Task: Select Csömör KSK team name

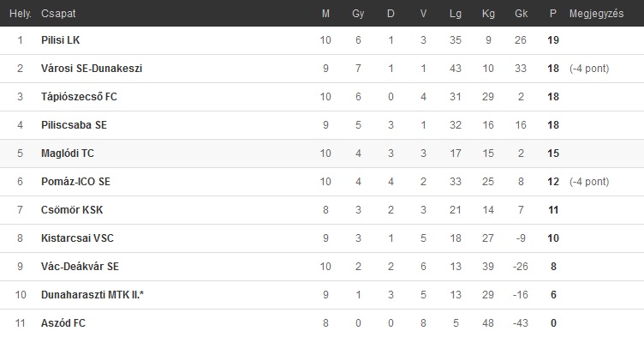Action: [x=72, y=210]
